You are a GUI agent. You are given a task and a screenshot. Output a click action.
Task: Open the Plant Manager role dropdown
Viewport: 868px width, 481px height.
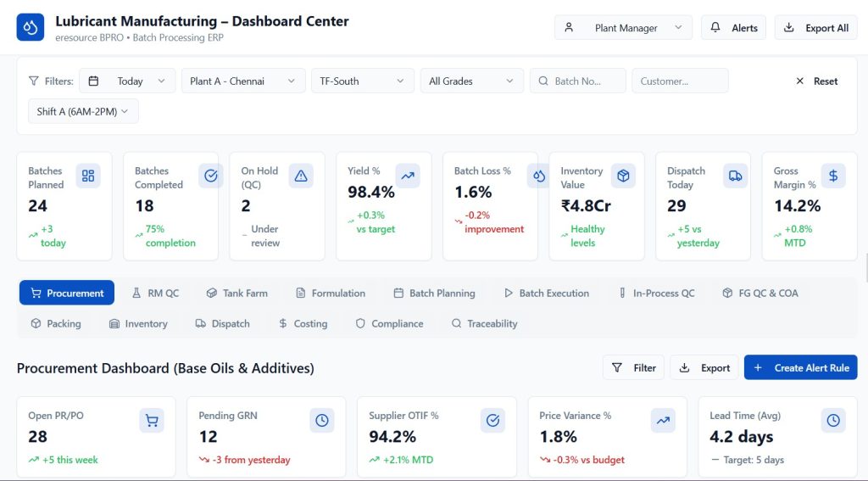pyautogui.click(x=623, y=28)
